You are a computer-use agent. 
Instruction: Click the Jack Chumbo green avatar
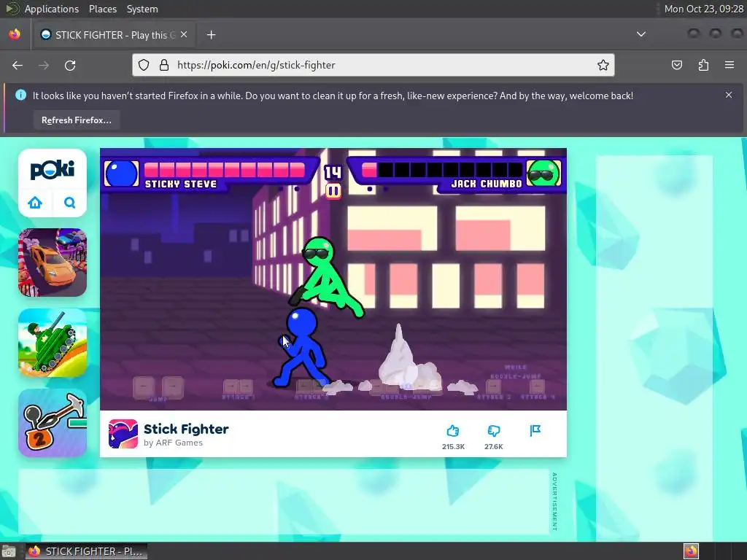(x=543, y=173)
